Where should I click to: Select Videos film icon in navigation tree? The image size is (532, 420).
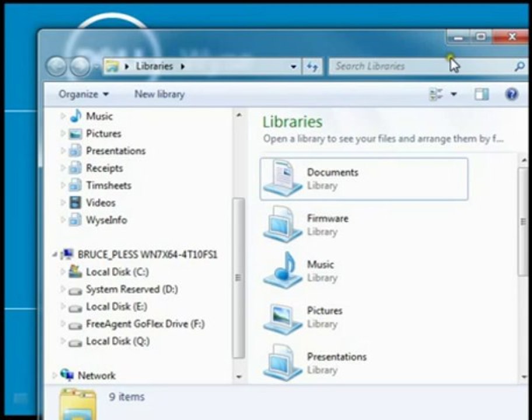75,202
